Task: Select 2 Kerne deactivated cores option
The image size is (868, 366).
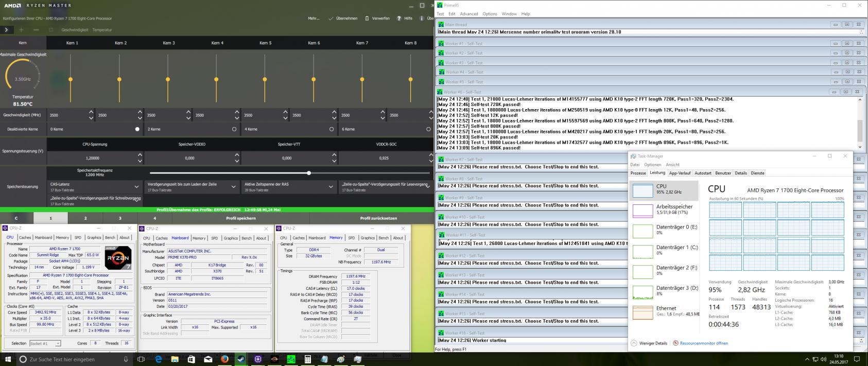Action: pos(234,129)
